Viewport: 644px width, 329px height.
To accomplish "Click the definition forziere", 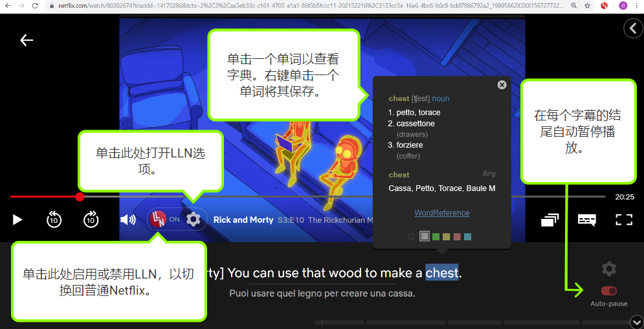I will click(x=410, y=145).
